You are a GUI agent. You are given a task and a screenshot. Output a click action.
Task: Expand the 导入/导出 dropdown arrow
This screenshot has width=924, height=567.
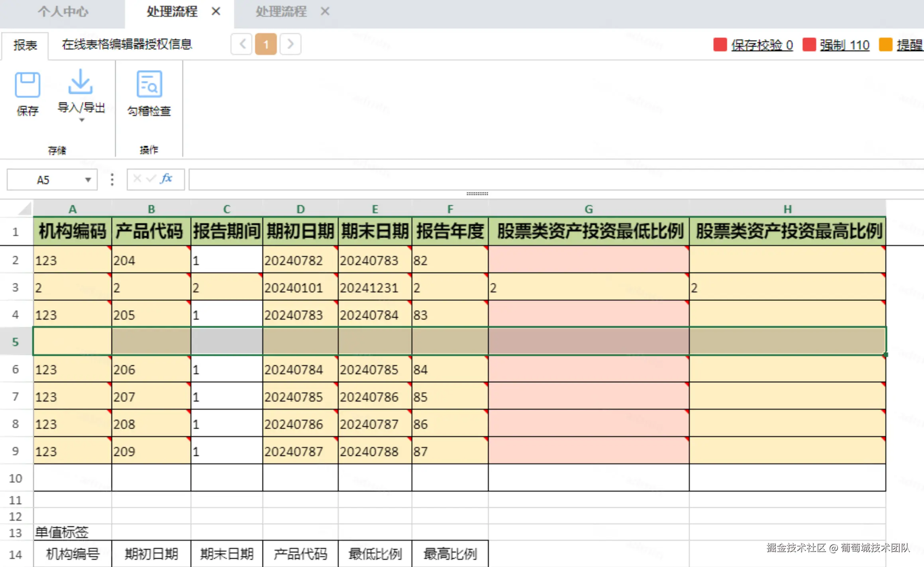[82, 120]
